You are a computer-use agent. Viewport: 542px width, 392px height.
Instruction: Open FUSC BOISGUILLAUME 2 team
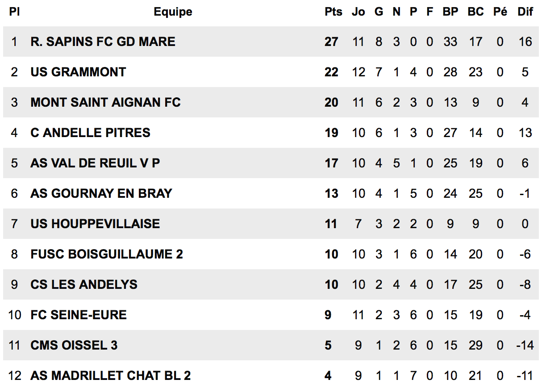tap(107, 254)
